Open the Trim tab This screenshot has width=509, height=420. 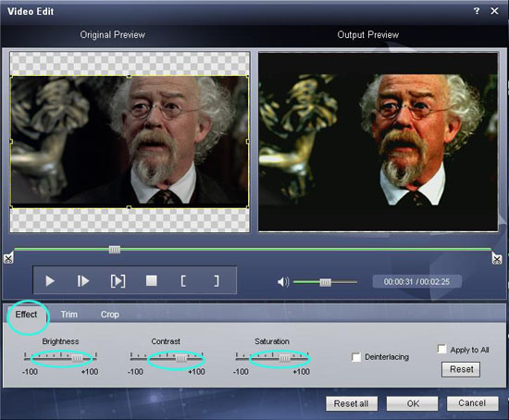(x=69, y=315)
